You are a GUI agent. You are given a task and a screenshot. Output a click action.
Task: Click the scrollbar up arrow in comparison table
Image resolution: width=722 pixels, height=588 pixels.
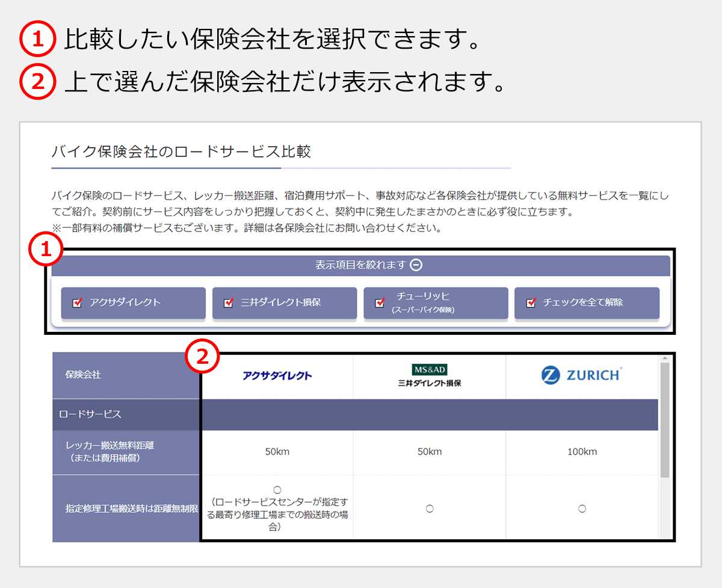tap(665, 358)
